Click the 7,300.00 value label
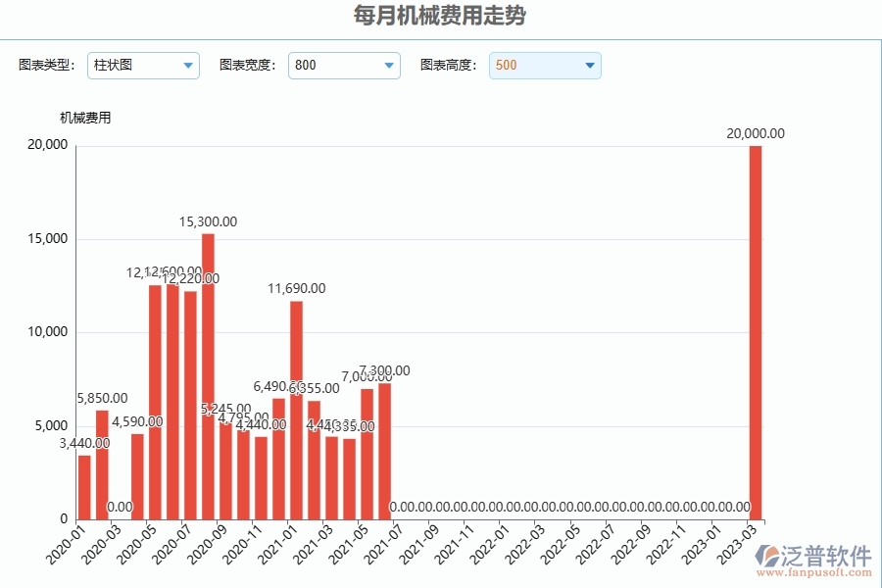 [x=382, y=370]
